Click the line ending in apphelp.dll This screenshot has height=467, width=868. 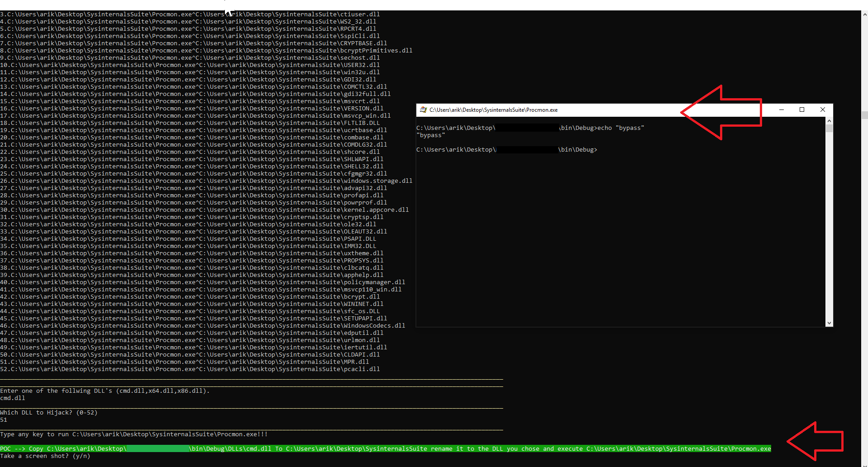tap(192, 275)
